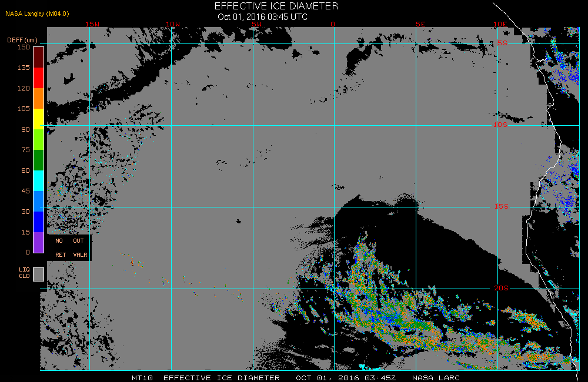Click the 15 value on the color scale
Viewport: 588px width, 382px height.
pyautogui.click(x=25, y=232)
